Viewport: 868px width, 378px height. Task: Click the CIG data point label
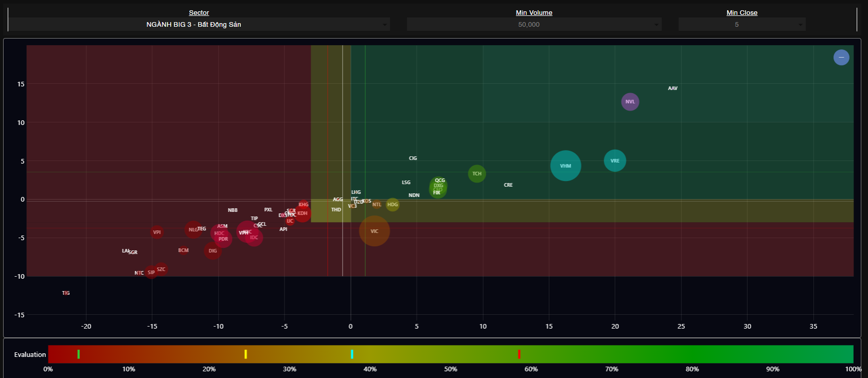(x=413, y=158)
